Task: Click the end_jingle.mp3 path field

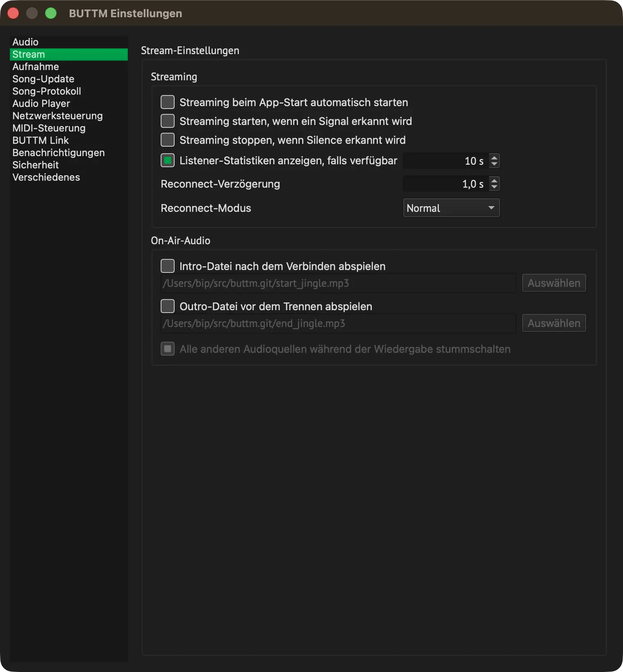Action: click(338, 323)
